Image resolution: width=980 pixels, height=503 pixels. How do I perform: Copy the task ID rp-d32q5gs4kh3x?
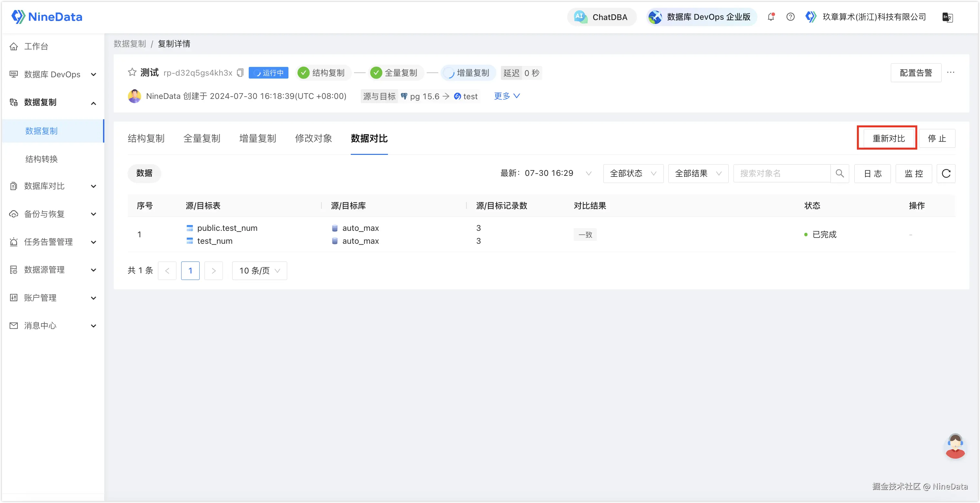pos(240,73)
